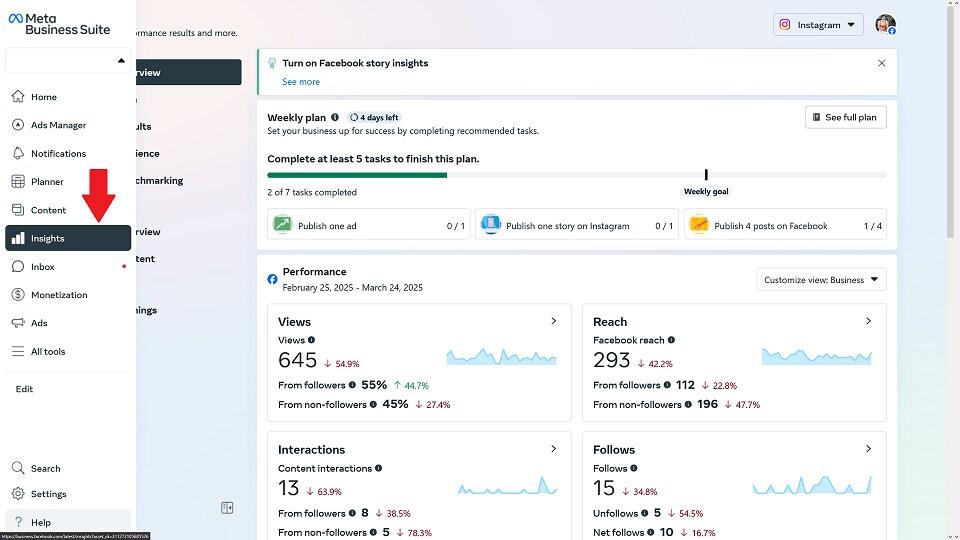Click the Settings gear icon

pyautogui.click(x=17, y=494)
